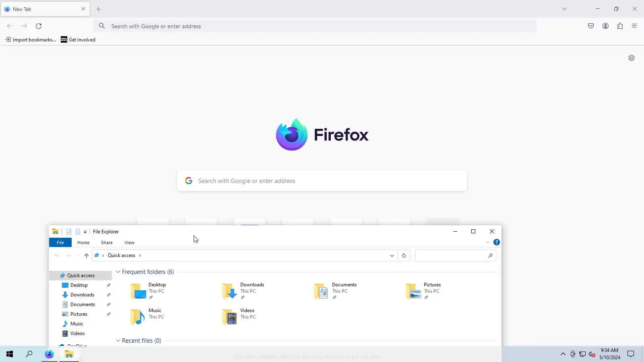Select the New Tab tab
The width and height of the screenshot is (644, 362).
point(45,9)
